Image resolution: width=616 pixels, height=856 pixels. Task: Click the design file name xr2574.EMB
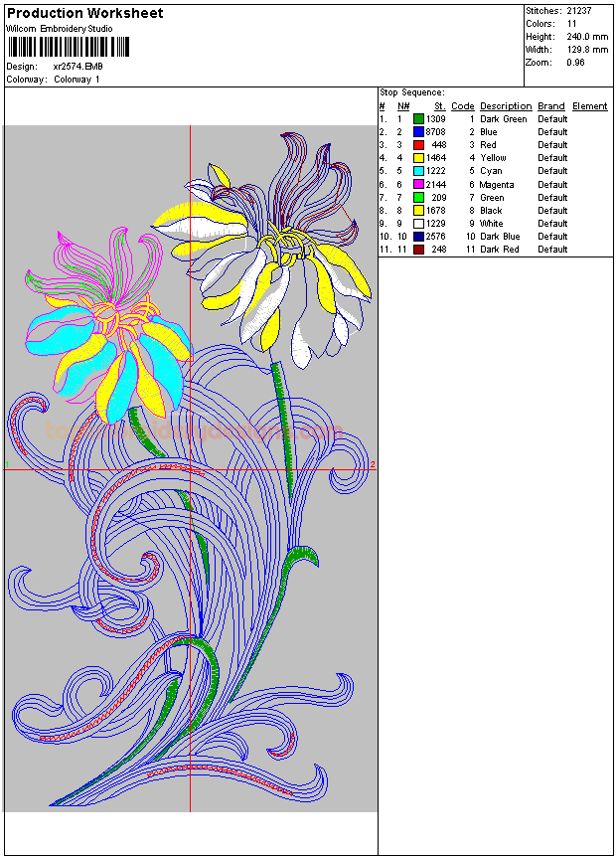(77, 67)
